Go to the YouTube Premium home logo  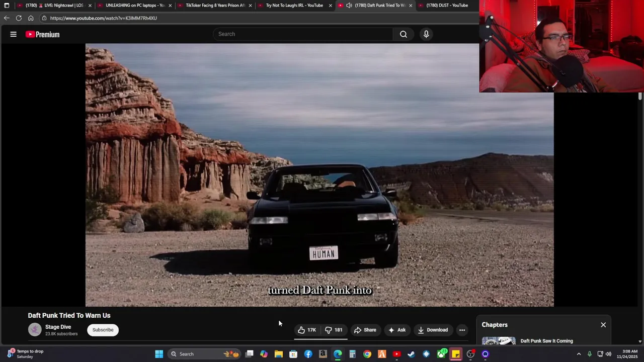pos(43,34)
